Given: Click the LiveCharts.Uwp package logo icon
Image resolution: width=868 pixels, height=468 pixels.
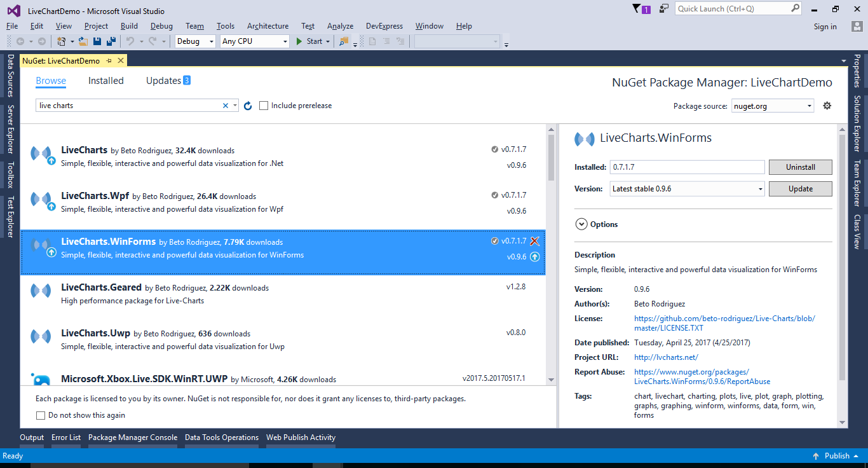Looking at the screenshot, I should point(41,336).
